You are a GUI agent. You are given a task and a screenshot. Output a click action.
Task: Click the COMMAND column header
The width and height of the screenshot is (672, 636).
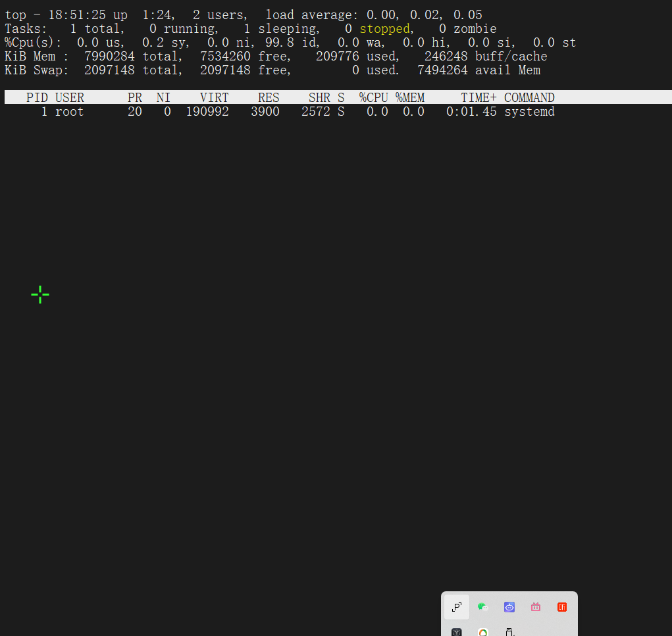[x=529, y=97]
